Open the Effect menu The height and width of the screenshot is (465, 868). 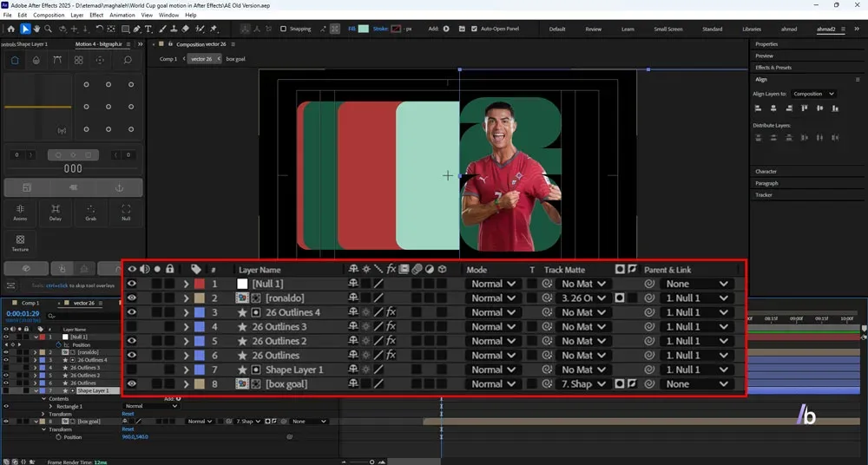click(x=96, y=15)
